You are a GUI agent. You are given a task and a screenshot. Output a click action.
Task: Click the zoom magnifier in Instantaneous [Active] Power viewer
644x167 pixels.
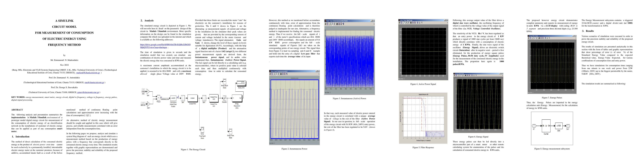331,24
